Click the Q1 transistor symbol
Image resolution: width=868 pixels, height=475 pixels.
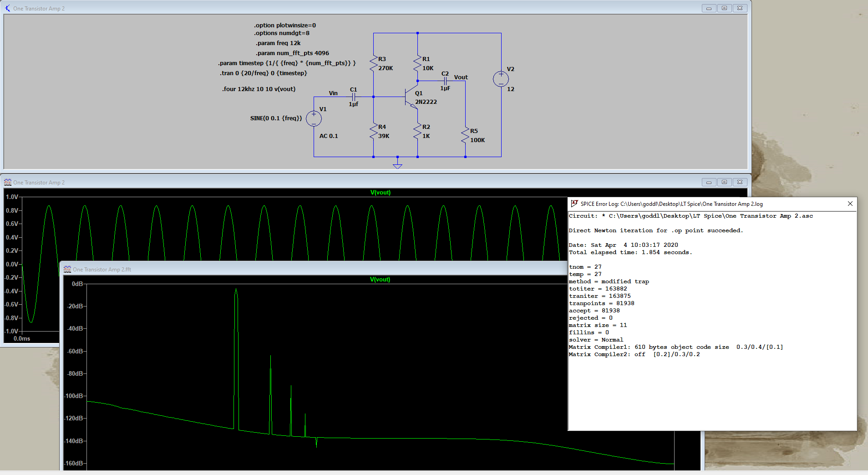click(x=411, y=97)
